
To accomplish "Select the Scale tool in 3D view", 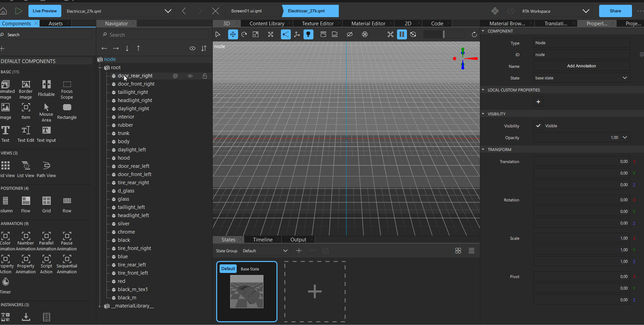I will click(256, 34).
